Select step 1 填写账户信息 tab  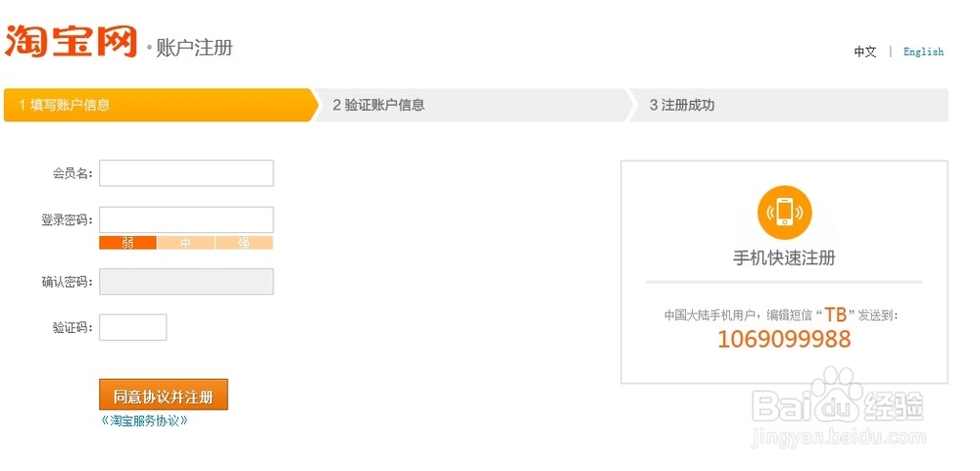click(157, 105)
